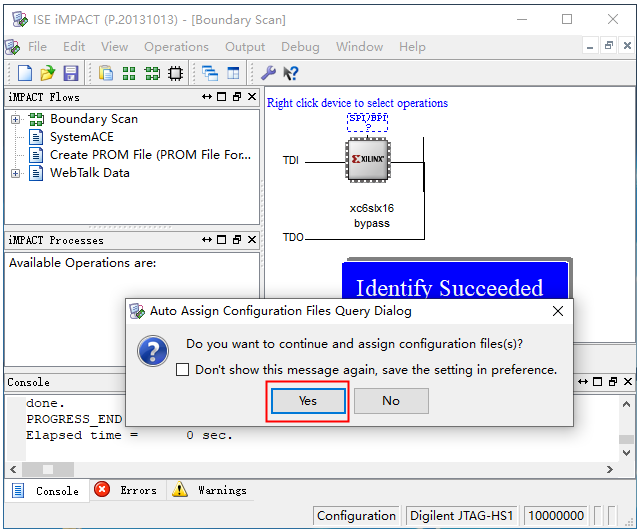
Task: Expand the Boundary Scan tree node
Action: tap(16, 119)
